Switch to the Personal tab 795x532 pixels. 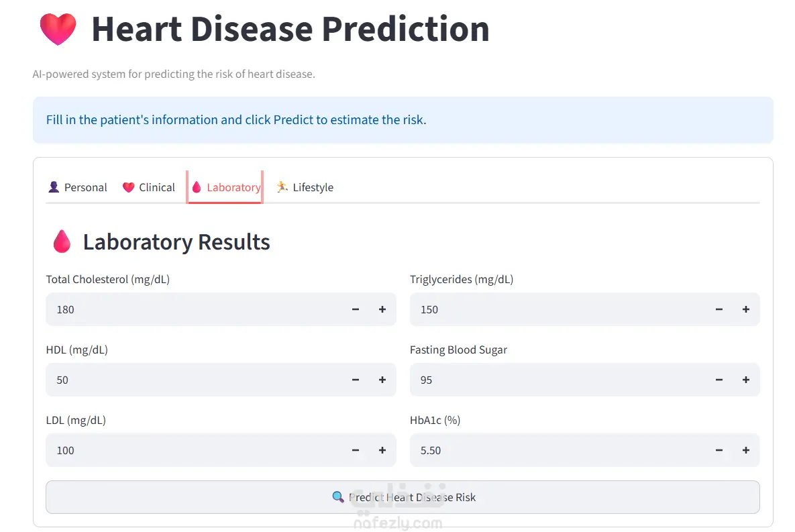[x=78, y=187]
